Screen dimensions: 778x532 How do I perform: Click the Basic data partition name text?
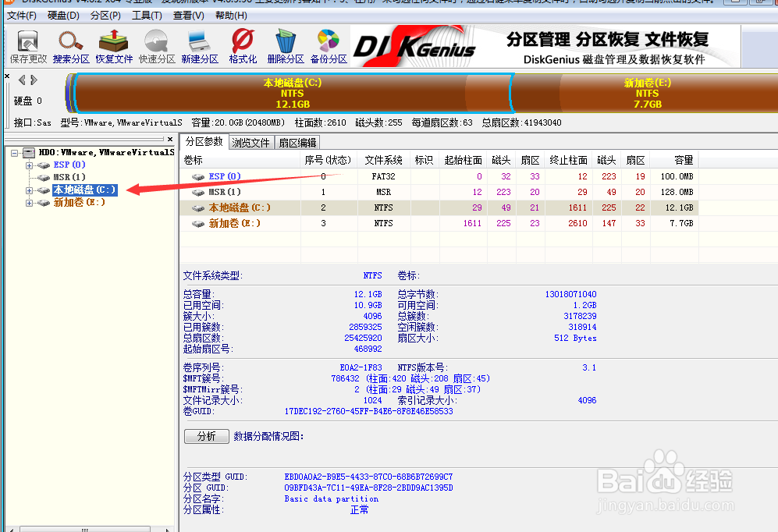[332, 498]
